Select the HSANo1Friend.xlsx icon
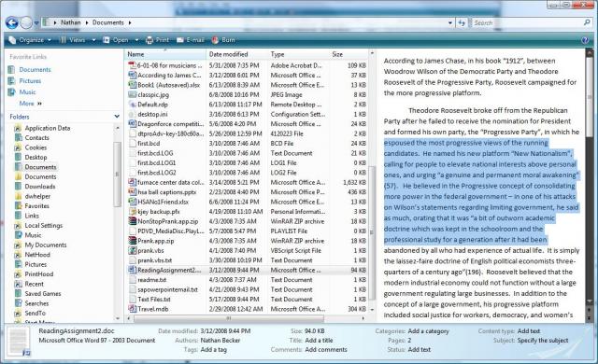Screen dimensions: 598x364 coord(133,202)
